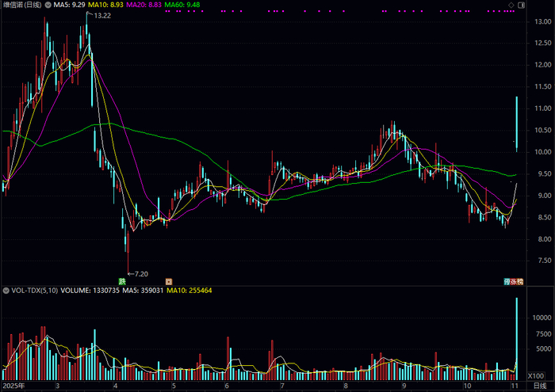Click the 13.22 high price annotation

(102, 16)
